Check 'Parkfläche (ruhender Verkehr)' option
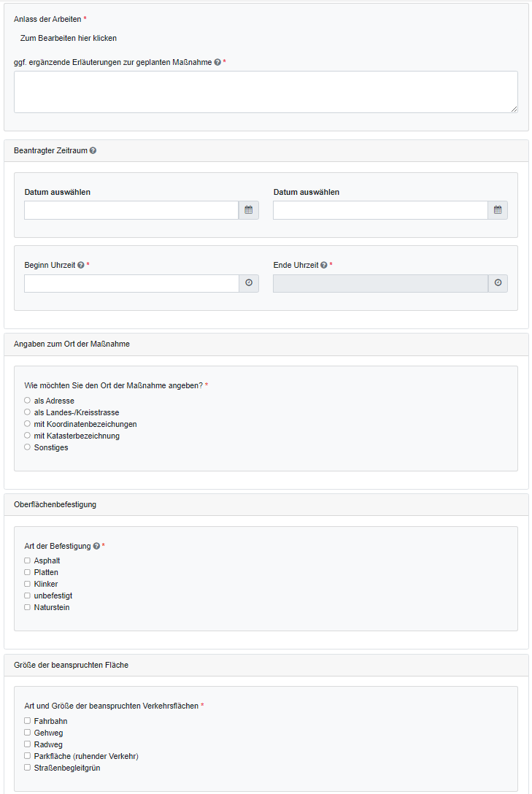 tap(28, 756)
